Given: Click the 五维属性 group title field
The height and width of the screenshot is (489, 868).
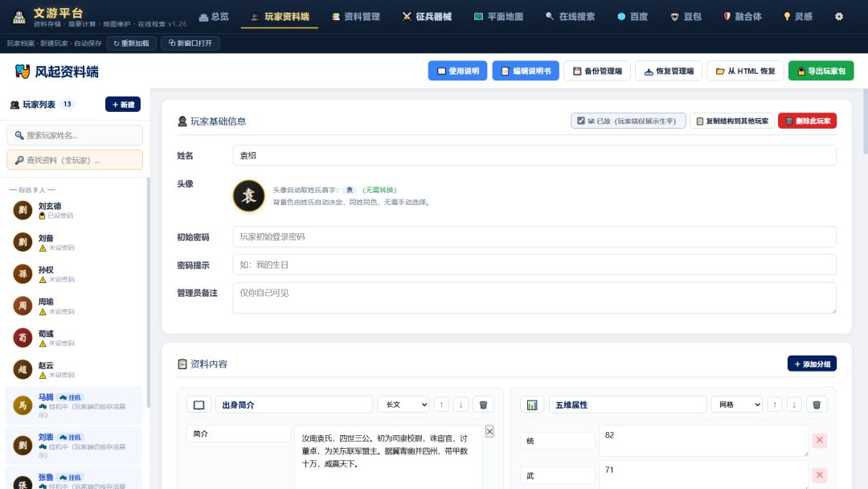Looking at the screenshot, I should [627, 405].
